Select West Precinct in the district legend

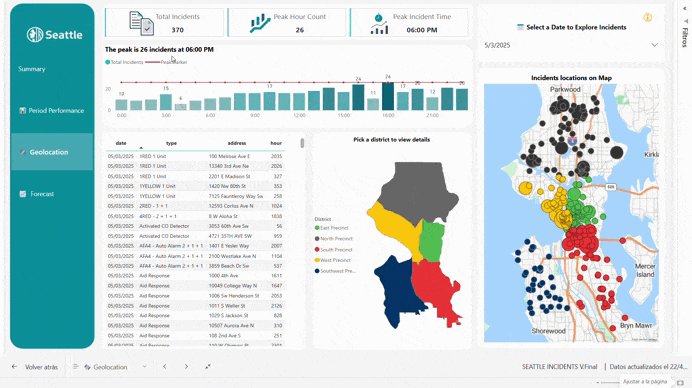coord(332,260)
